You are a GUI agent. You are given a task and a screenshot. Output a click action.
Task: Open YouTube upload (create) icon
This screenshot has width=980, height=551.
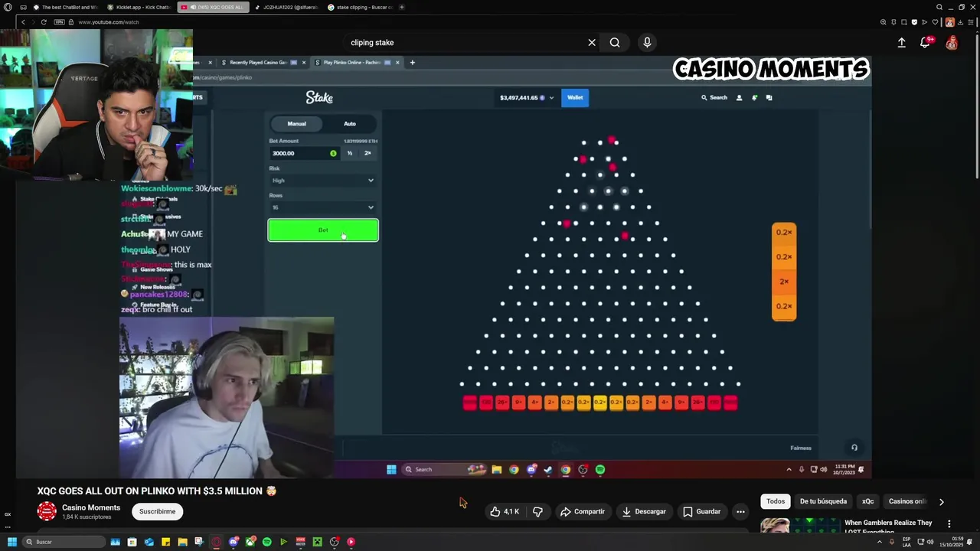[902, 43]
